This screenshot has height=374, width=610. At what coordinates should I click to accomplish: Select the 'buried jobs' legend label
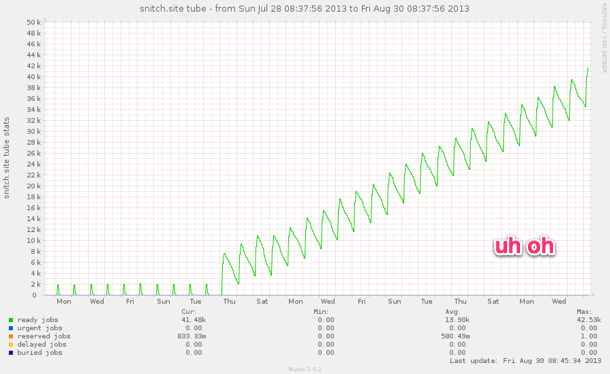pyautogui.click(x=40, y=353)
